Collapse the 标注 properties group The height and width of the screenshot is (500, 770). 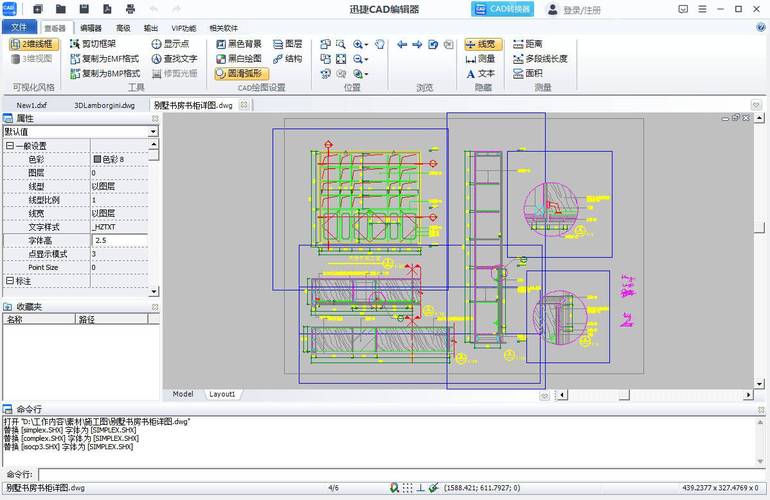(x=9, y=281)
